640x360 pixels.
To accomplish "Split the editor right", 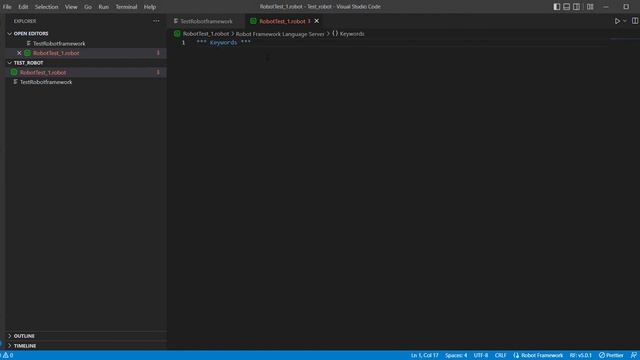I will pyautogui.click(x=635, y=21).
